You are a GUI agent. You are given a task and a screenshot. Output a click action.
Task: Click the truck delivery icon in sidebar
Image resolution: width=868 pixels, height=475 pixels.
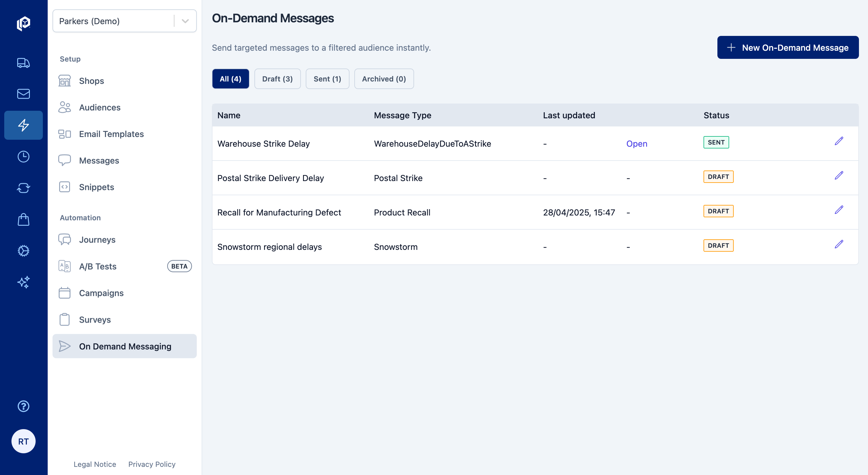23,63
